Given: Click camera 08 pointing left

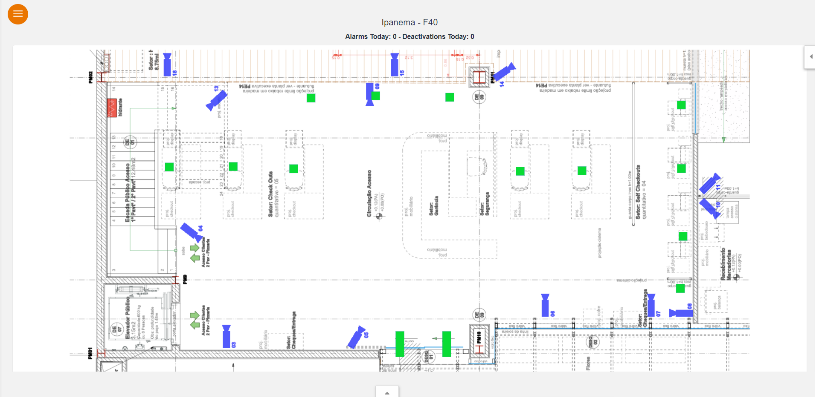Looking at the screenshot, I should (x=680, y=313).
